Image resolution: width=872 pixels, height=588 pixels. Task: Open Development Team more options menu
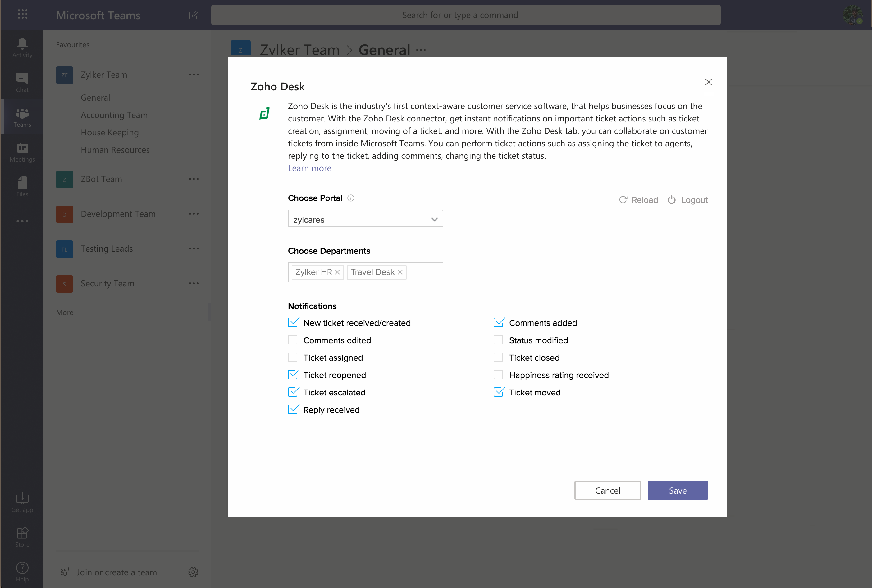point(194,214)
